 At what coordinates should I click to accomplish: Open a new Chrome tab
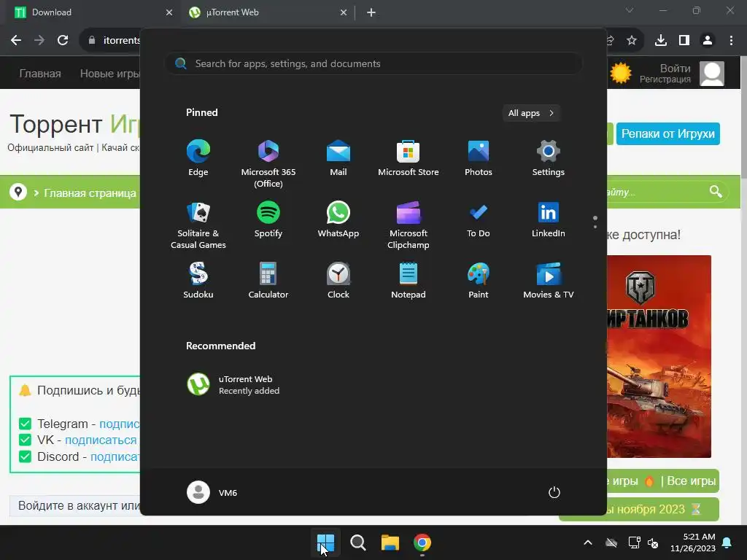tap(371, 12)
